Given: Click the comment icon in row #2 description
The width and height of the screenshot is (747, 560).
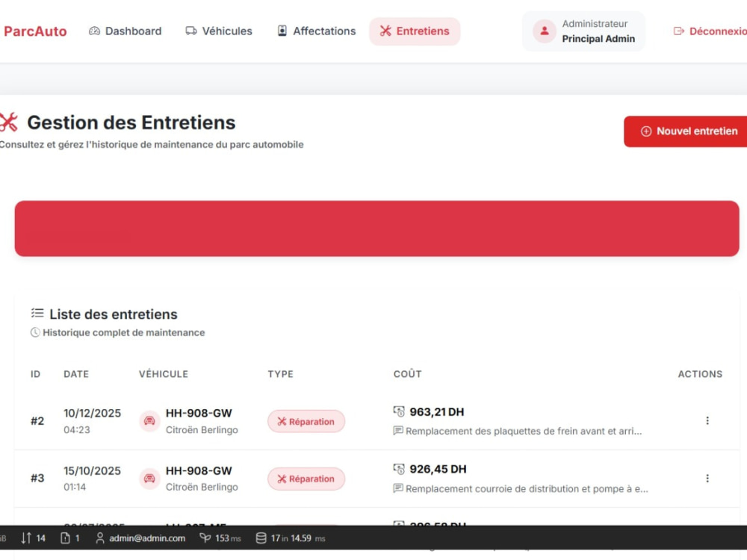Looking at the screenshot, I should 398,431.
